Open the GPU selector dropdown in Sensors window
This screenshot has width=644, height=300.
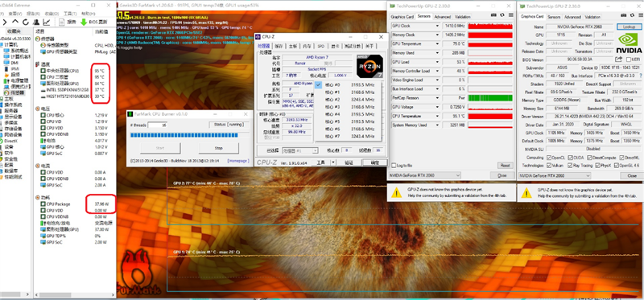[424, 175]
